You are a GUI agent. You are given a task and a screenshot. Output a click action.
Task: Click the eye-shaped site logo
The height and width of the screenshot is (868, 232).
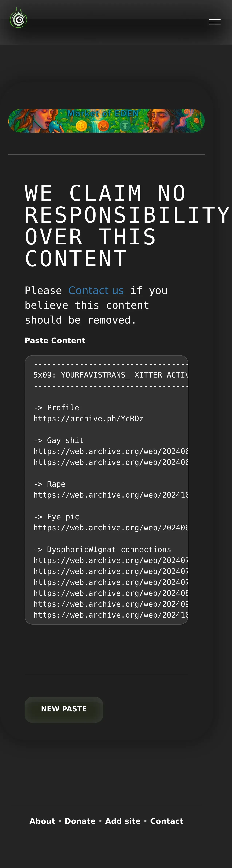(x=19, y=19)
